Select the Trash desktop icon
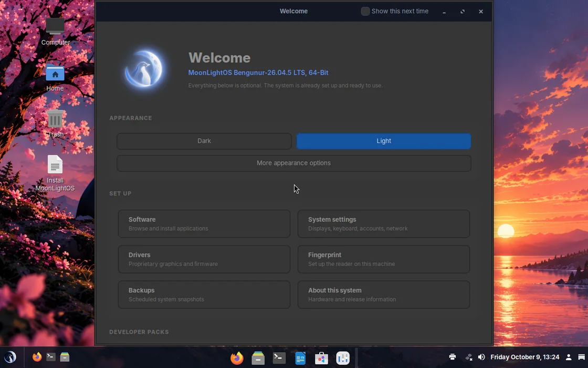Viewport: 588px width, 368px height. (55, 124)
